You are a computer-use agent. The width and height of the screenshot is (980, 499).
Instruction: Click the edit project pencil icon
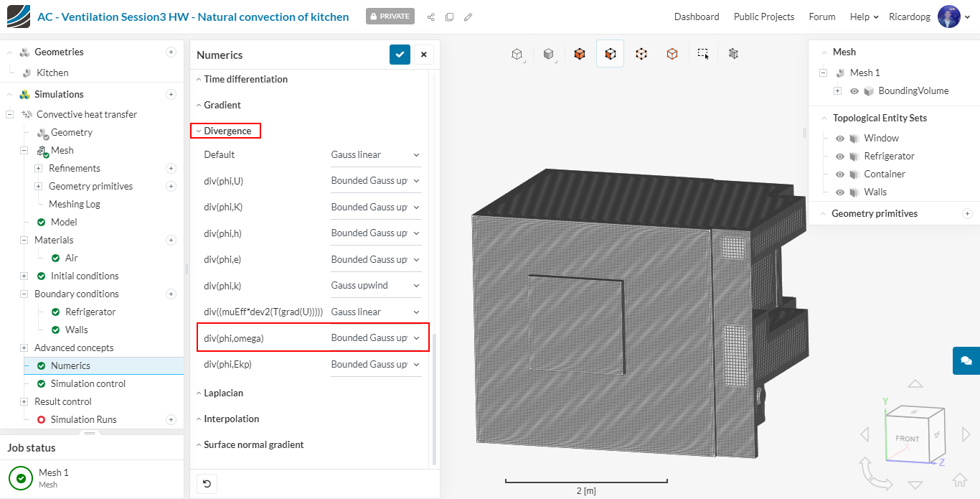pyautogui.click(x=468, y=17)
